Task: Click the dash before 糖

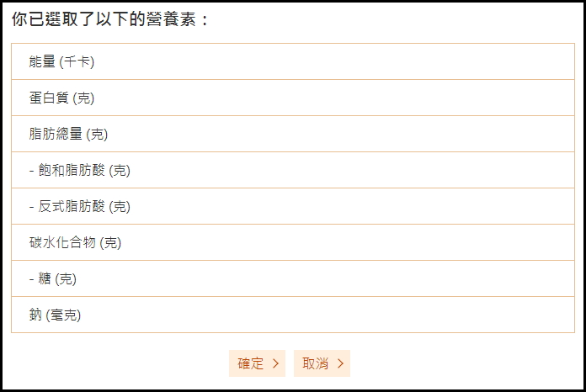Action: coord(31,278)
